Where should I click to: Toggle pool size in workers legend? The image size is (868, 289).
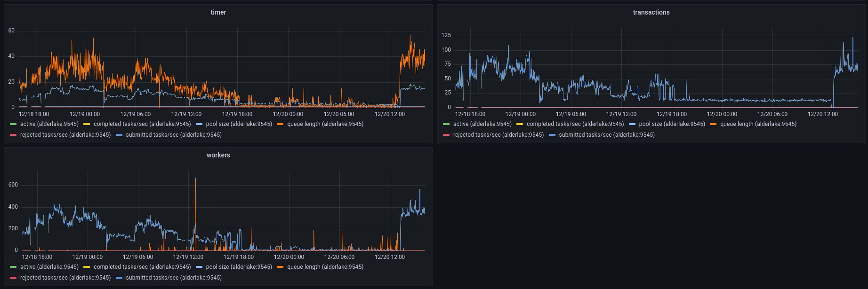[239, 267]
